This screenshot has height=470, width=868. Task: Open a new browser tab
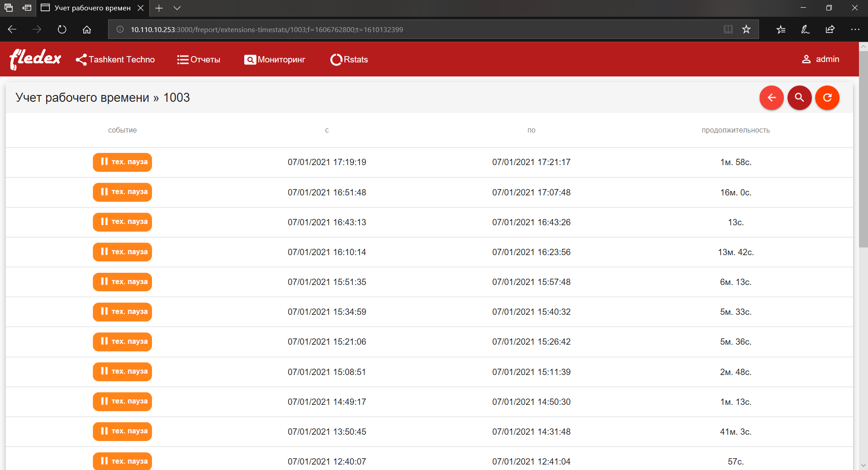(x=159, y=8)
